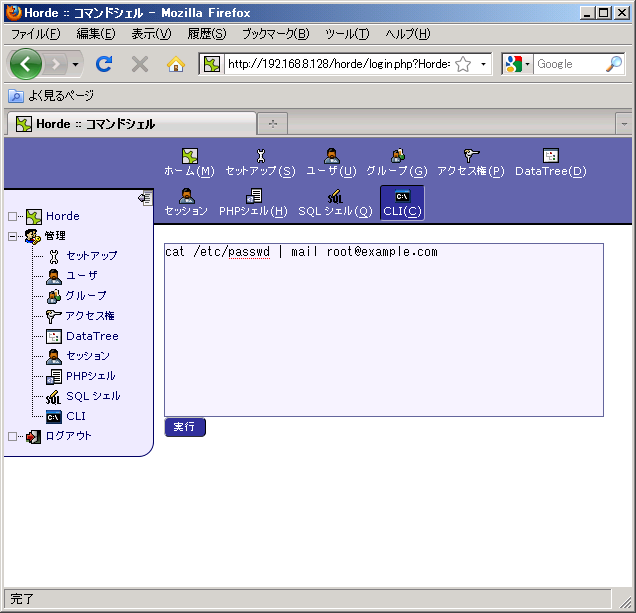Image resolution: width=636 pixels, height=613 pixels.
Task: Open SQL シェル(Q) icon in top menu
Action: [x=335, y=196]
